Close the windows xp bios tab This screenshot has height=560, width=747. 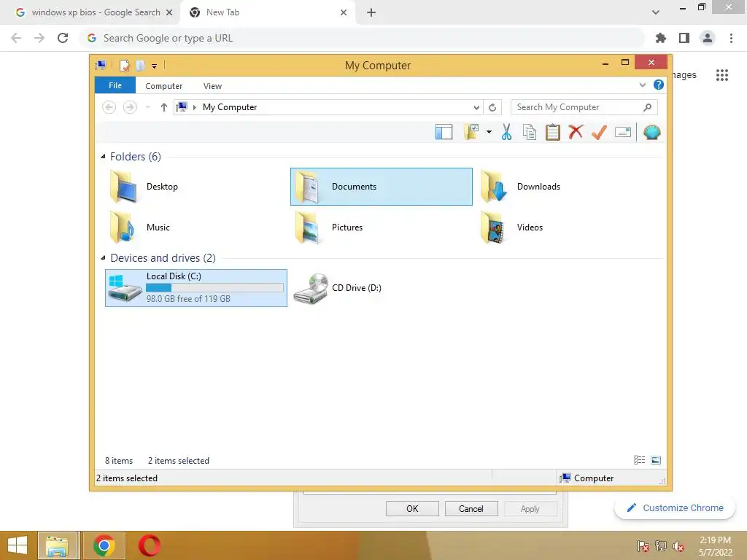click(x=169, y=12)
